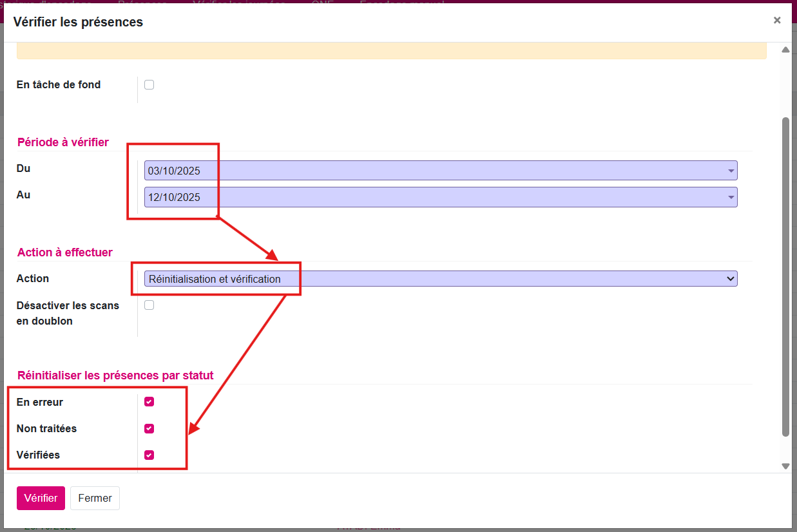This screenshot has height=532, width=797.
Task: Uncheck the En erreur status checkbox
Action: tap(149, 401)
